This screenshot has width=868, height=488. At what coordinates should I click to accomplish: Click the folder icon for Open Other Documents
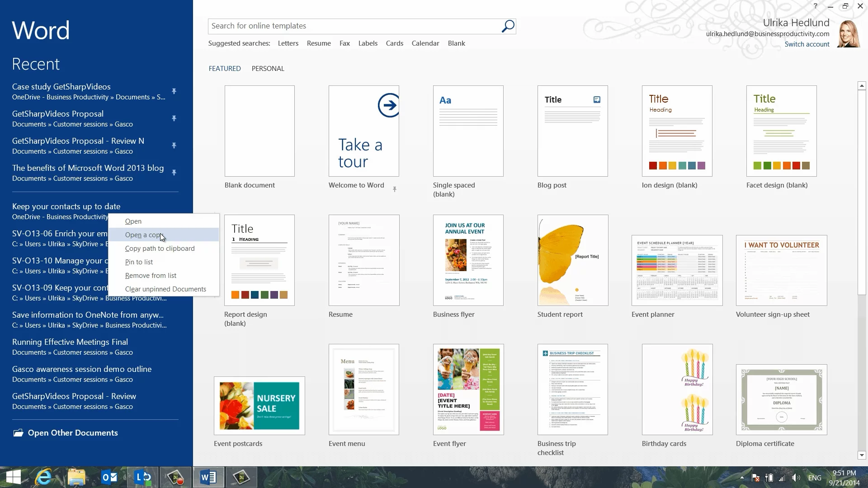18,433
